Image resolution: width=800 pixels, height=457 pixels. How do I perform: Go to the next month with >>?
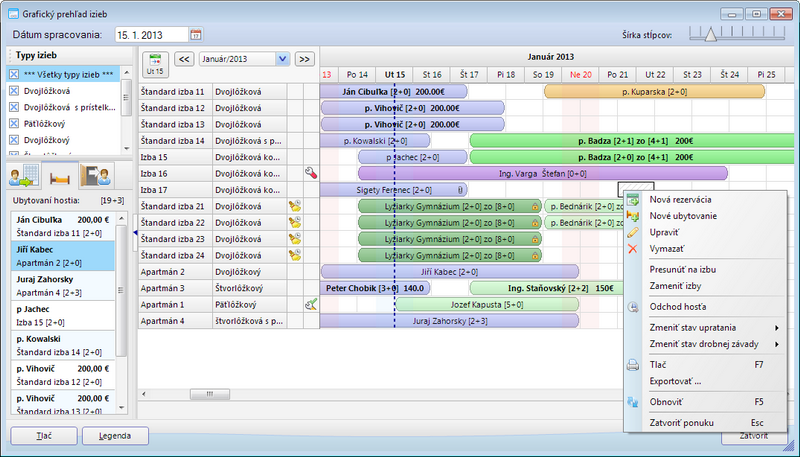coord(305,59)
